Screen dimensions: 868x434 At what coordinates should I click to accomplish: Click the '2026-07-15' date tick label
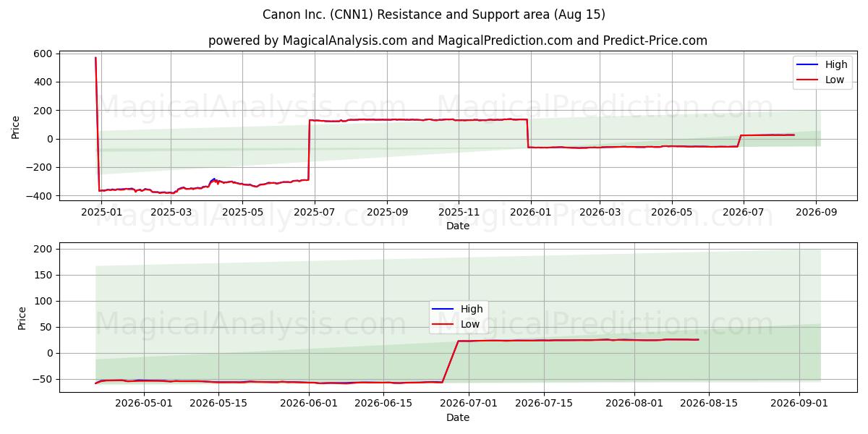(543, 404)
